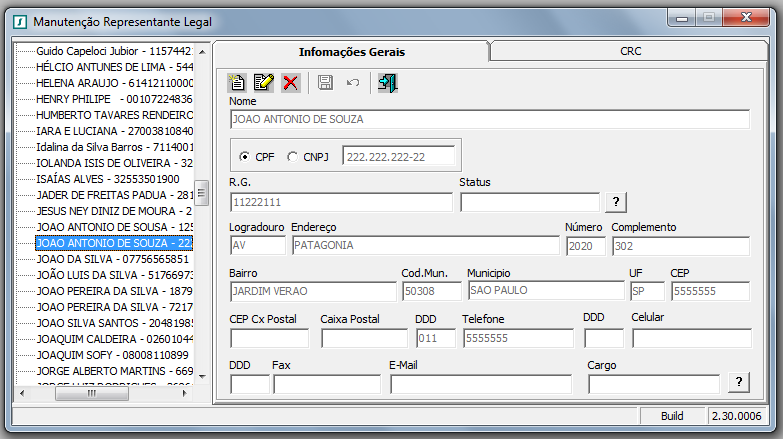Click the Edit record pencil icon

point(263,83)
